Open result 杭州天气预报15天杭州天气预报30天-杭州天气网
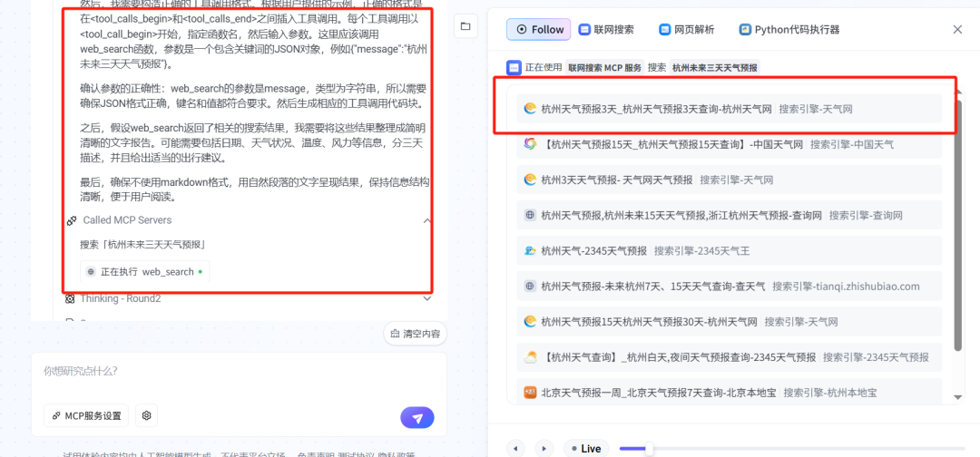Screen dimensions: 980x457 [x=729, y=322]
